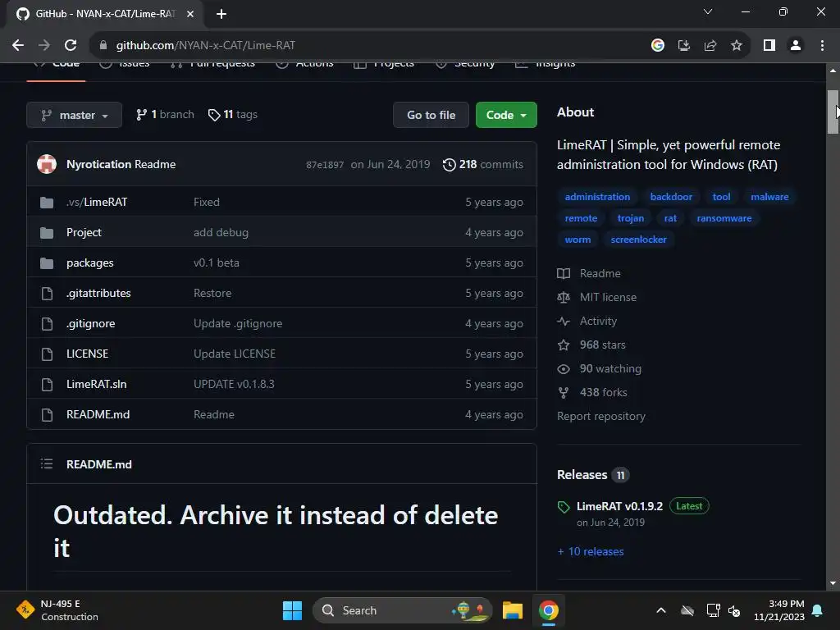Open File Explorer from the taskbar
Viewport: 840px width, 630px height.
(512, 610)
